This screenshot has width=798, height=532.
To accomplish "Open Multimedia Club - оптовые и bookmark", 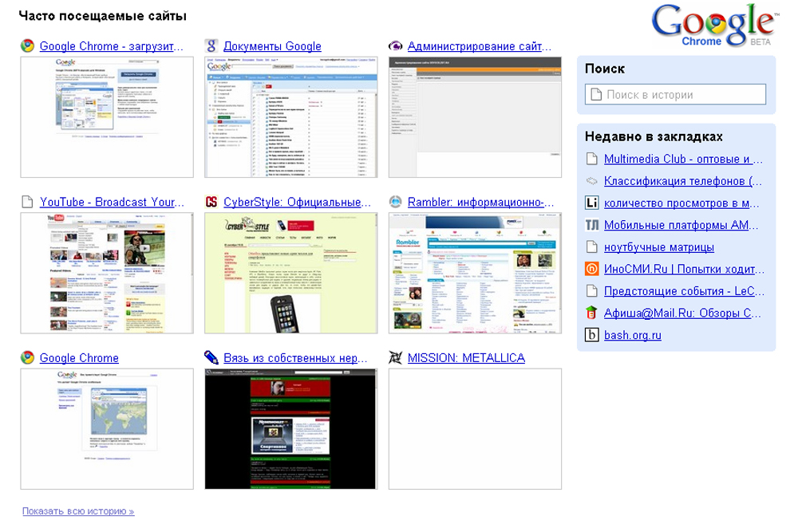I will (683, 159).
